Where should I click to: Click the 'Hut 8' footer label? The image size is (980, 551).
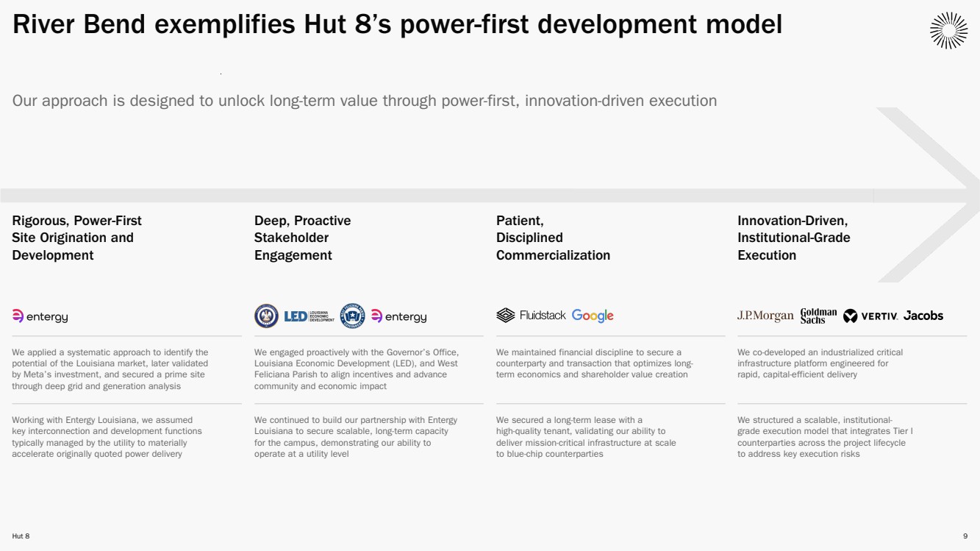click(21, 536)
